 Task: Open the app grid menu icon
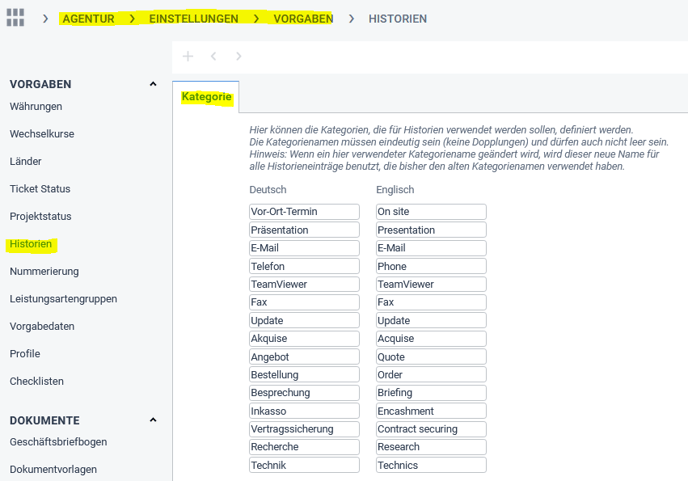[x=15, y=19]
